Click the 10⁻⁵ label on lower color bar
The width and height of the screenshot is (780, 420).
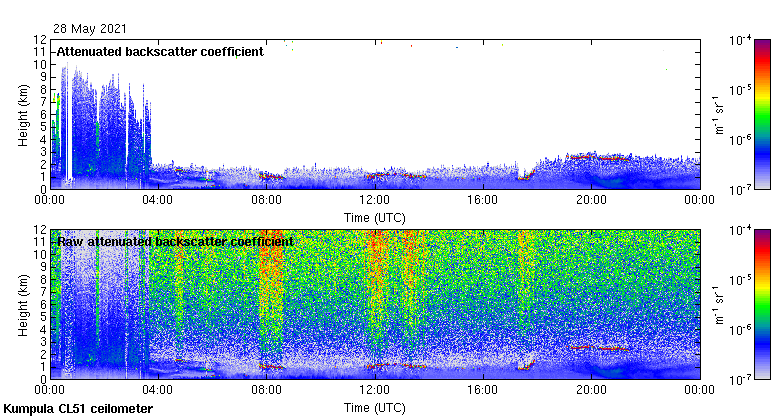tap(740, 280)
